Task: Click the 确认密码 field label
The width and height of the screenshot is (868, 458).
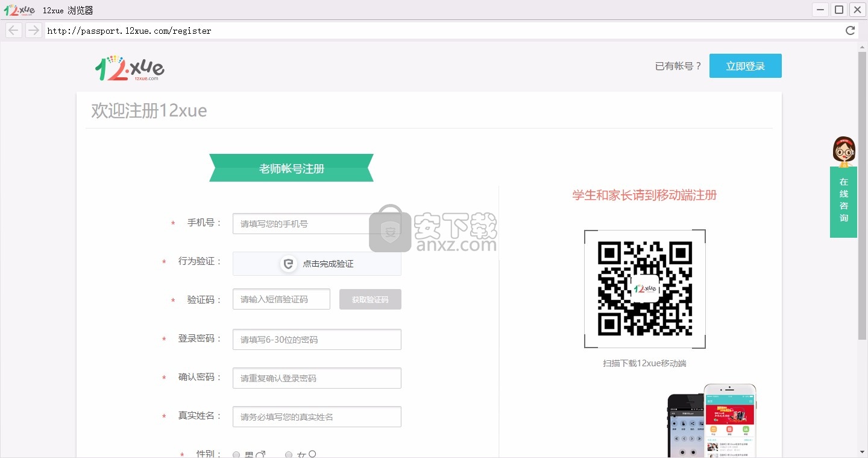Action: (200, 377)
